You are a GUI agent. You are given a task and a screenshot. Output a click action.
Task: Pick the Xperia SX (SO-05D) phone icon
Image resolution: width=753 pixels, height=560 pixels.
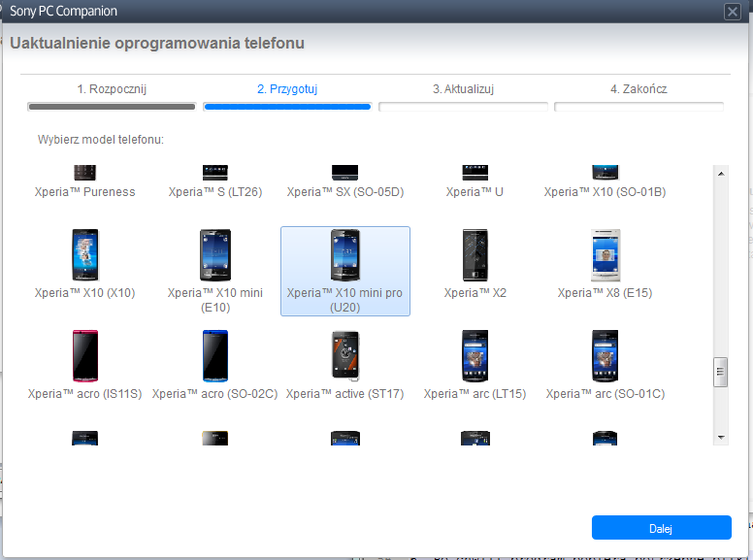[344, 173]
